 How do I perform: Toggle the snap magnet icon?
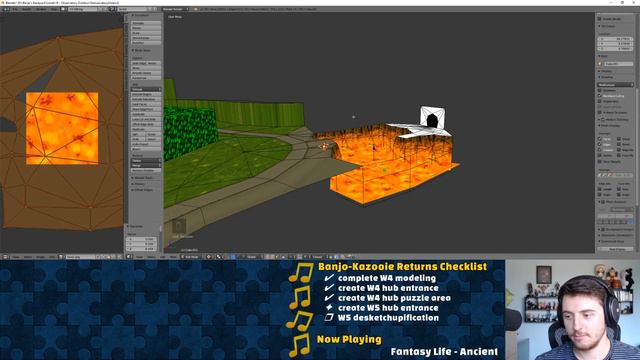click(x=299, y=257)
